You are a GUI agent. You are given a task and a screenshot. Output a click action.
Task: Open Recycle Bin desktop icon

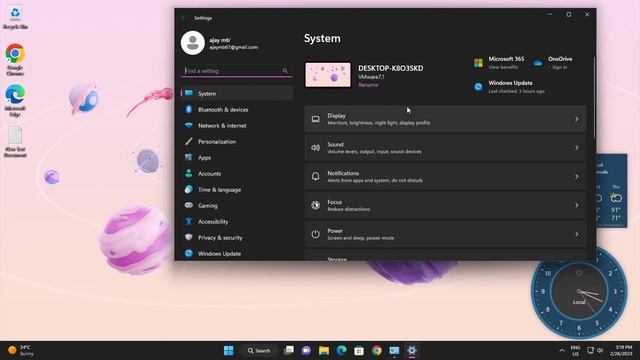[15, 17]
